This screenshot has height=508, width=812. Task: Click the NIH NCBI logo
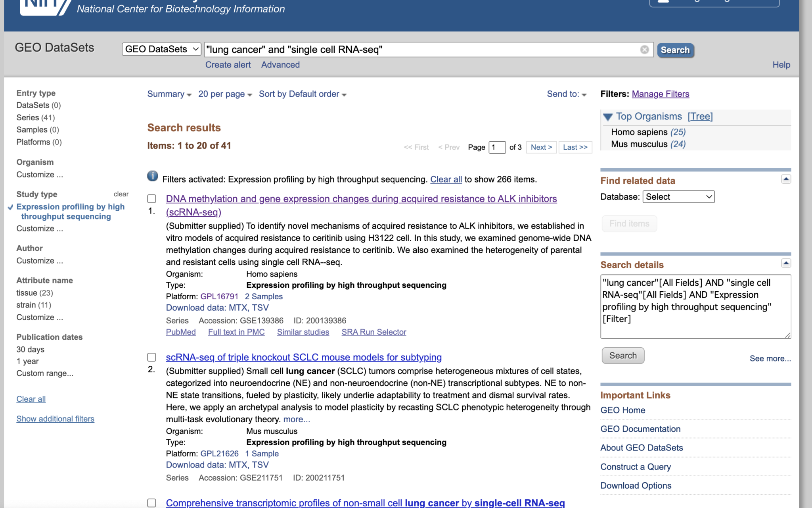click(x=40, y=6)
